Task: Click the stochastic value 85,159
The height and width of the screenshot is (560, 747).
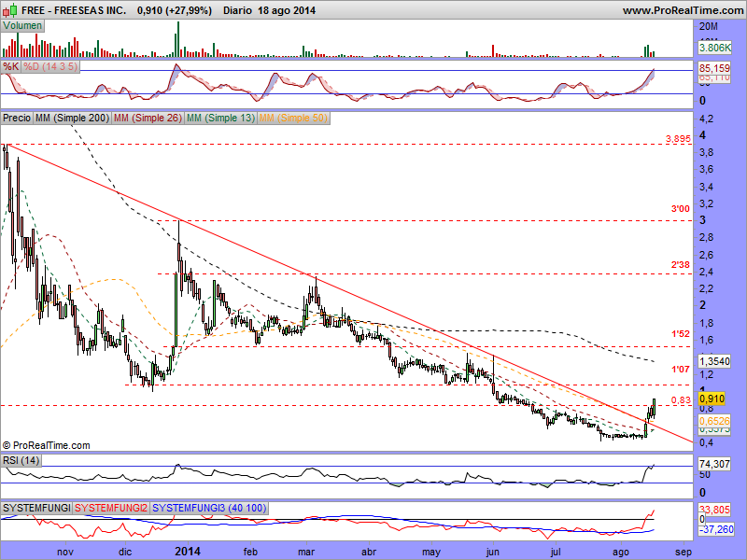Action: pos(714,68)
